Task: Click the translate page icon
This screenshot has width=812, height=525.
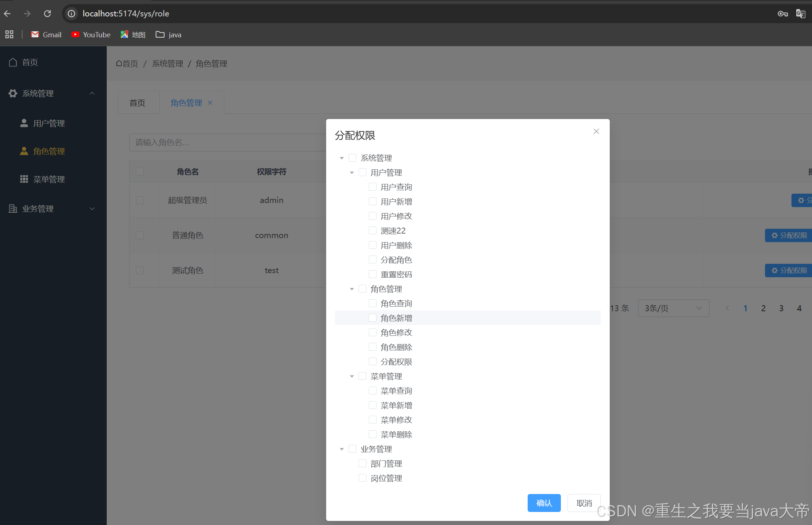Action: click(x=800, y=14)
